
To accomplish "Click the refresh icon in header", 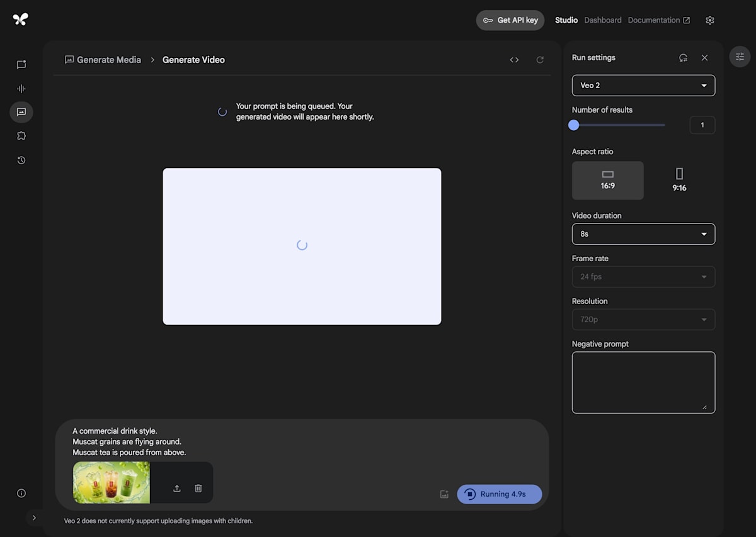I will click(540, 60).
